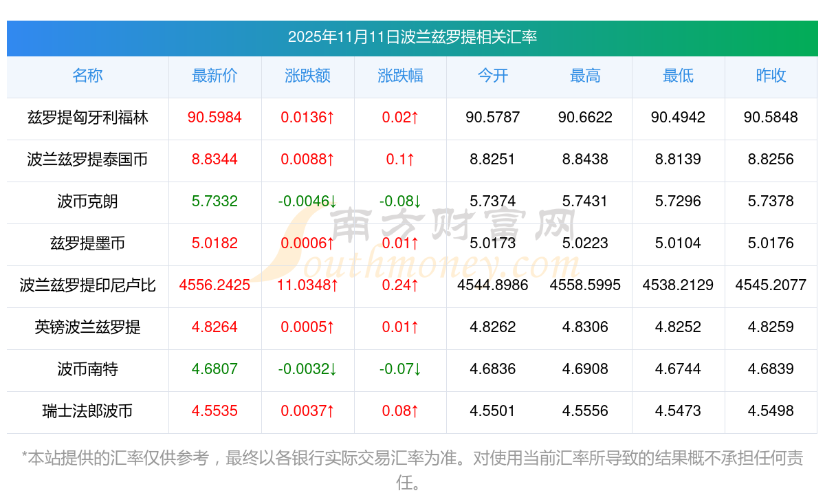Select opening value 4.5501

493,411
